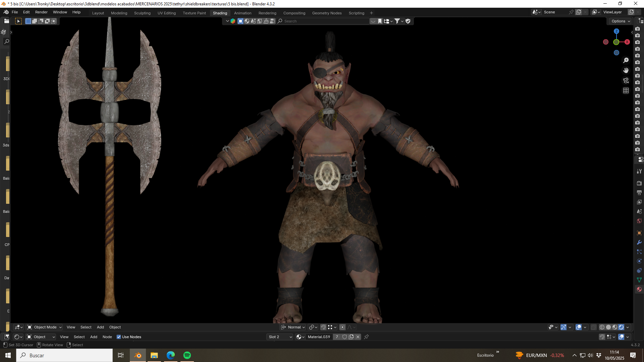Click the red X axis gizmo handle
This screenshot has width=644, height=362.
pyautogui.click(x=627, y=42)
